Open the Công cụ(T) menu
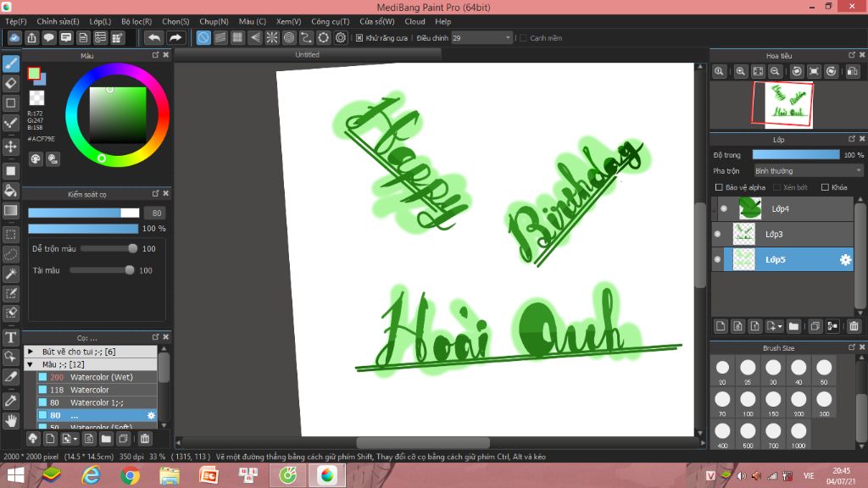 pos(331,21)
